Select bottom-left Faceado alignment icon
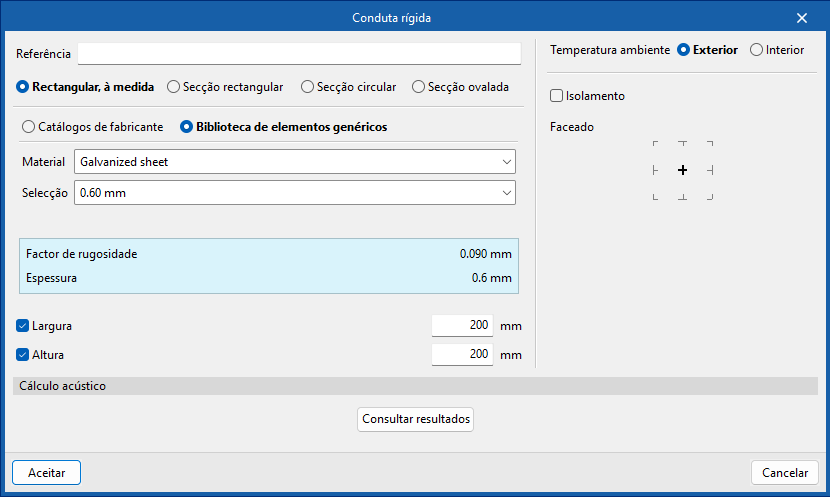 [x=655, y=197]
